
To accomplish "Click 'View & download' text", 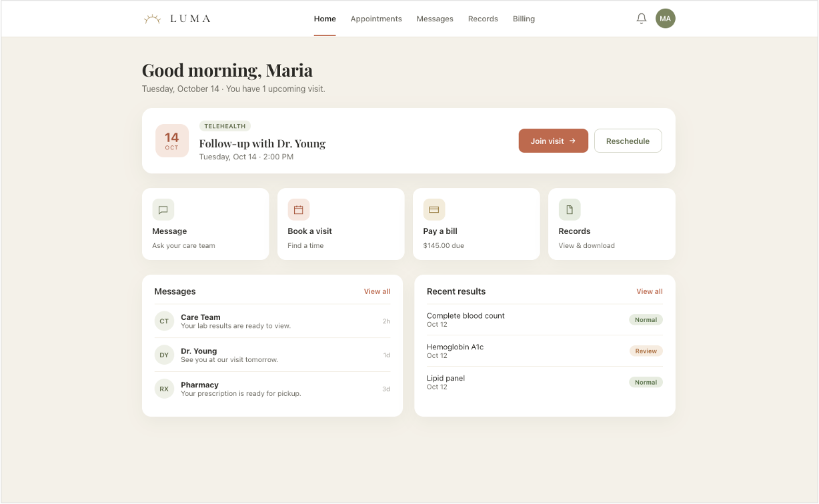I will (587, 245).
